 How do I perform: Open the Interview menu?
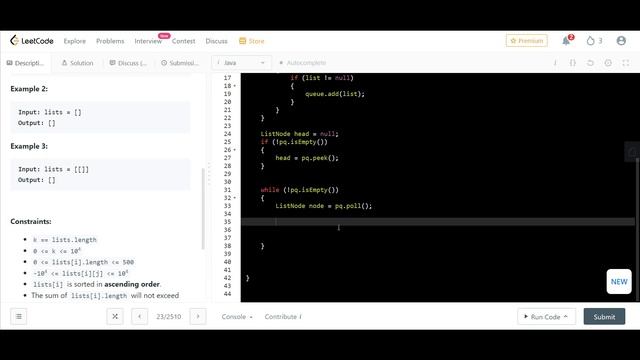[x=148, y=41]
